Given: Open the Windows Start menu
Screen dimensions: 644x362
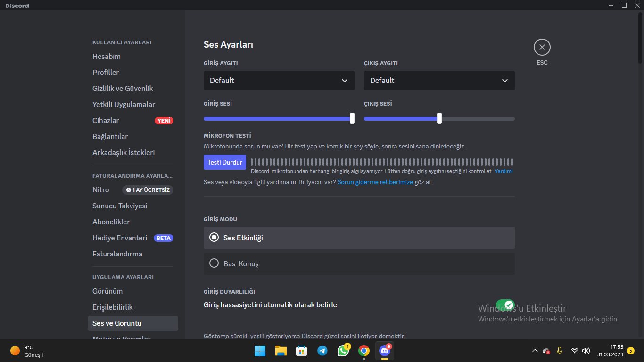Looking at the screenshot, I should 260,351.
